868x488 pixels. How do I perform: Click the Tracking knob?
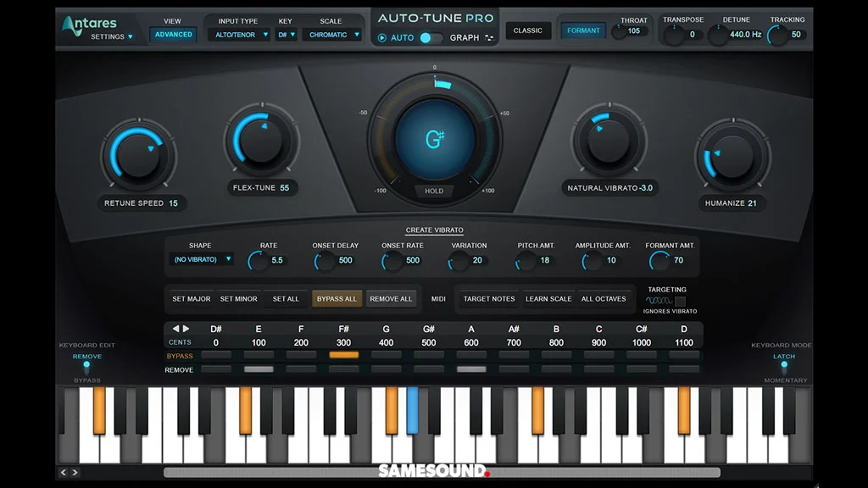[778, 35]
